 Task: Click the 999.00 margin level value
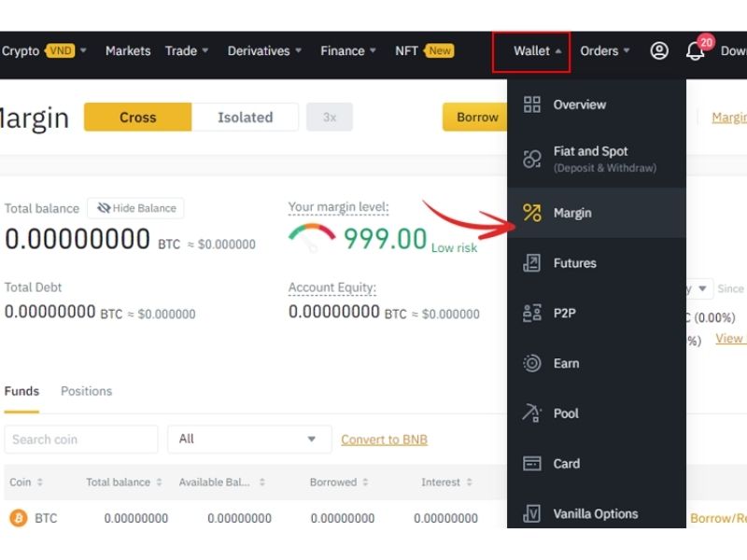pos(385,238)
